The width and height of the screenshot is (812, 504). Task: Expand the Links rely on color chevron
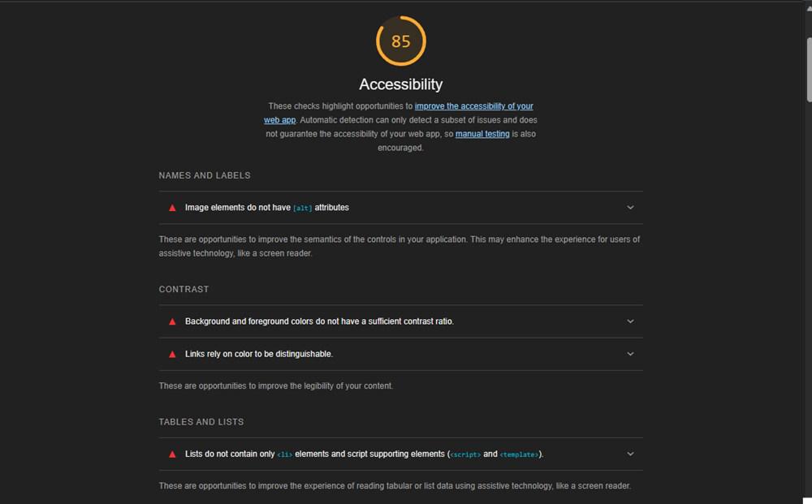(x=630, y=354)
